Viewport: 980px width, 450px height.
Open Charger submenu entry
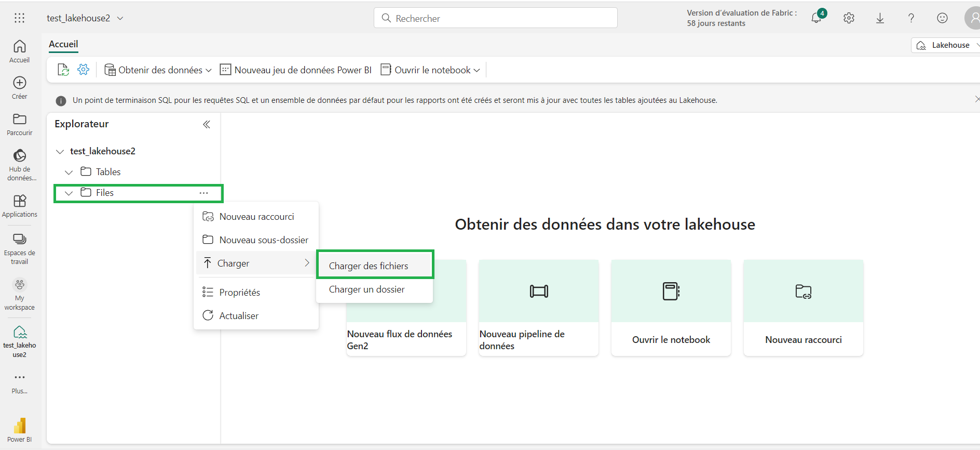click(x=256, y=263)
